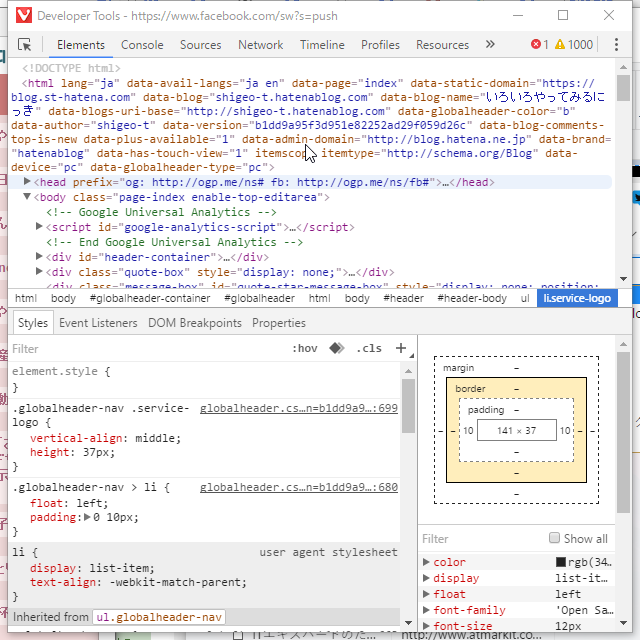Screen dimensions: 640x640
Task: Click the styles pane scrollbar thumb
Action: point(408,406)
